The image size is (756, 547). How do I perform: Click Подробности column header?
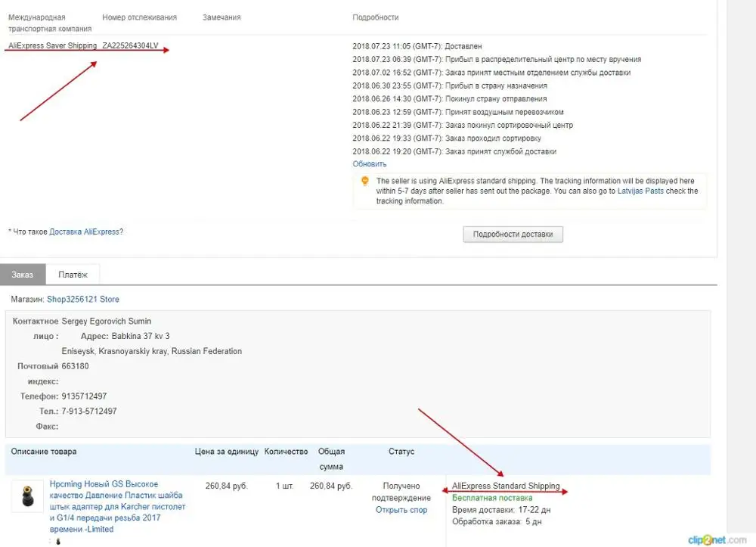[376, 17]
